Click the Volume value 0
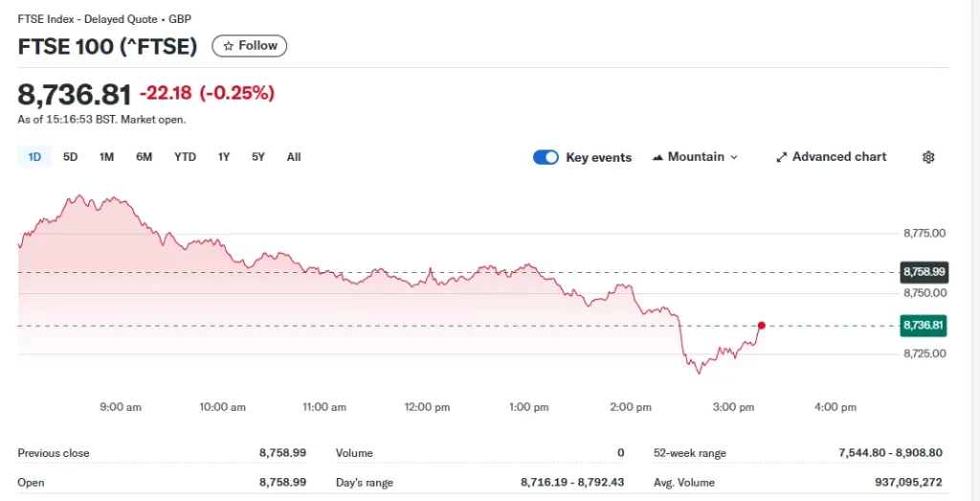Screen dimensions: 980x501 click(620, 453)
